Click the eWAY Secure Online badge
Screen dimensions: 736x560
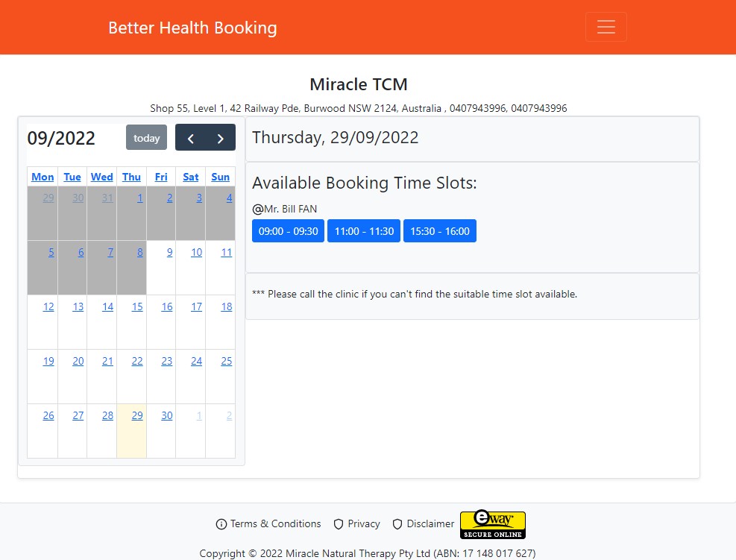pyautogui.click(x=492, y=525)
